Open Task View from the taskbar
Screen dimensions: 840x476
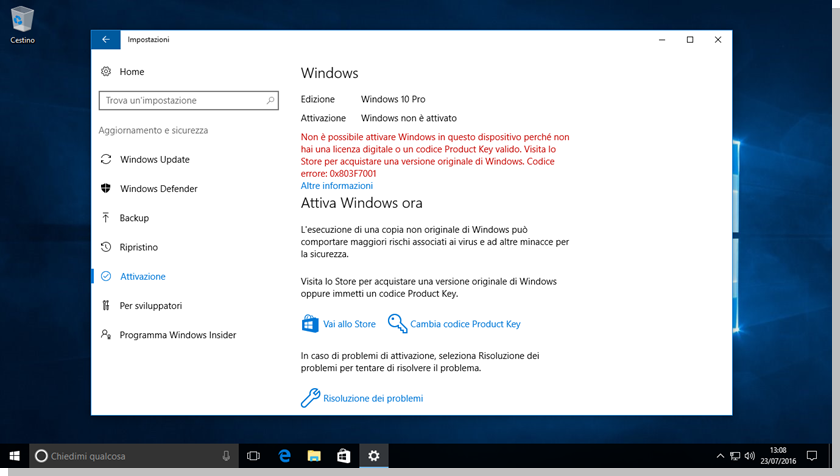pos(253,456)
